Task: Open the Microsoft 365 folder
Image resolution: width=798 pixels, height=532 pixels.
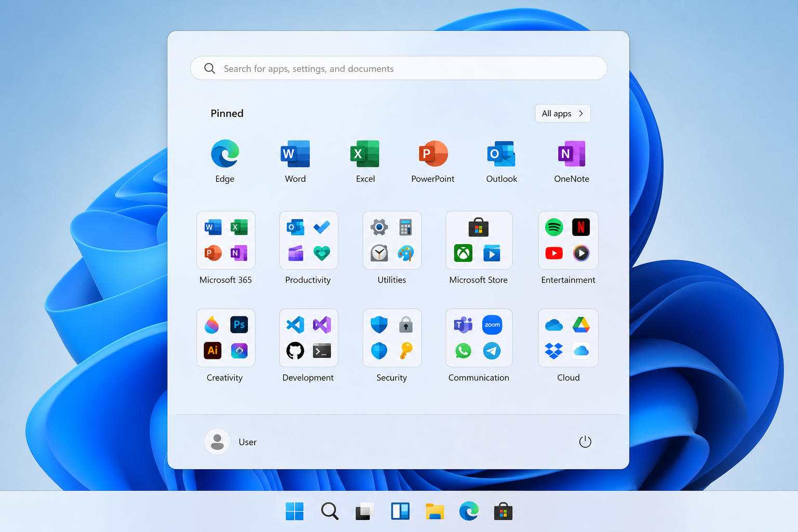Action: pos(226,240)
